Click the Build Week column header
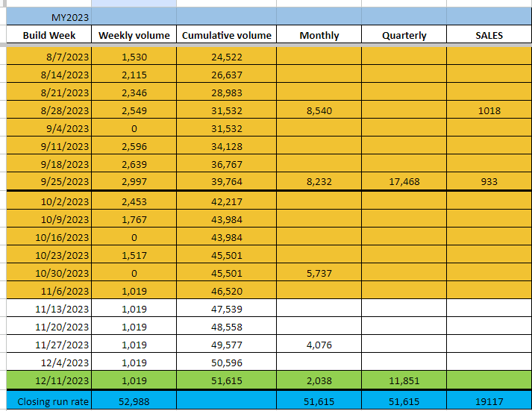Image resolution: width=532 pixels, height=411 pixels. coord(49,35)
